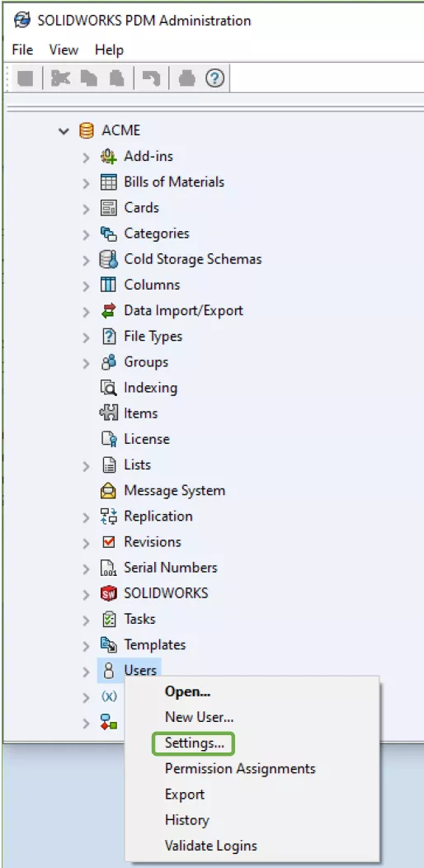Click the Add-ins node icon

(x=109, y=156)
